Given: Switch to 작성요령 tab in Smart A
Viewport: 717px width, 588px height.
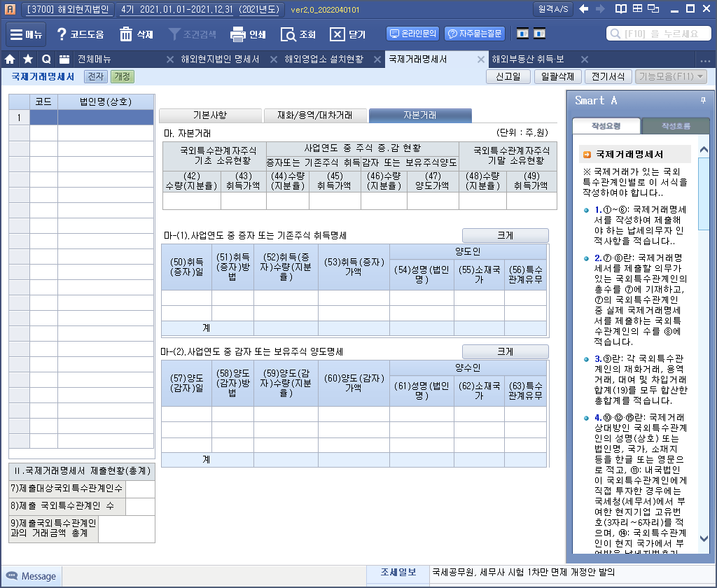Looking at the screenshot, I should click(606, 126).
